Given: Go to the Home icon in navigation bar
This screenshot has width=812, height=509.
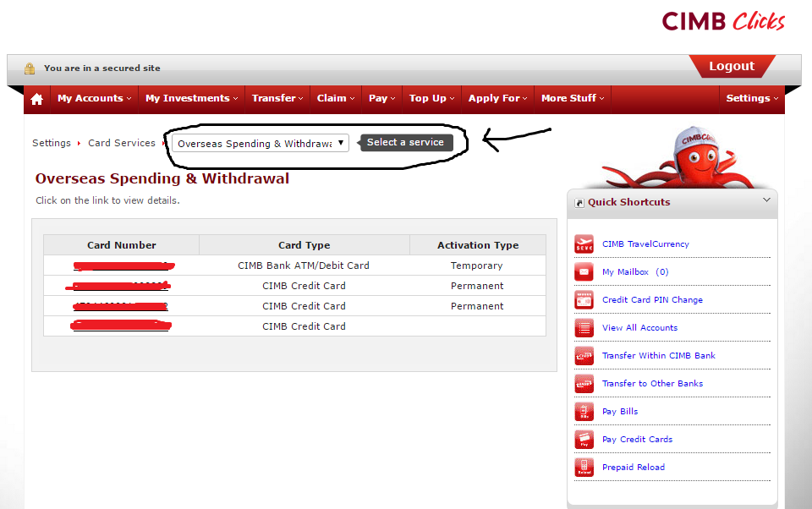Looking at the screenshot, I should click(36, 99).
